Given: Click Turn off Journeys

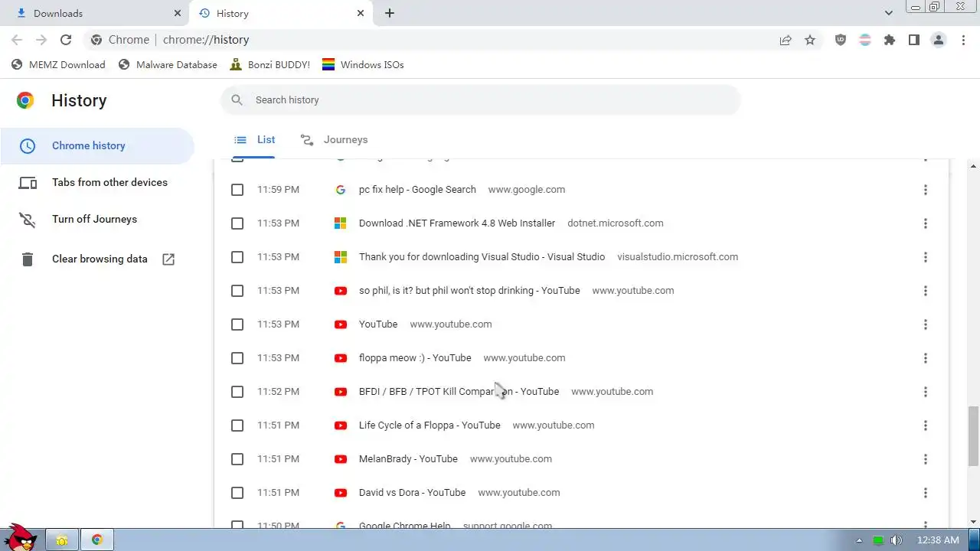Looking at the screenshot, I should tap(97, 220).
